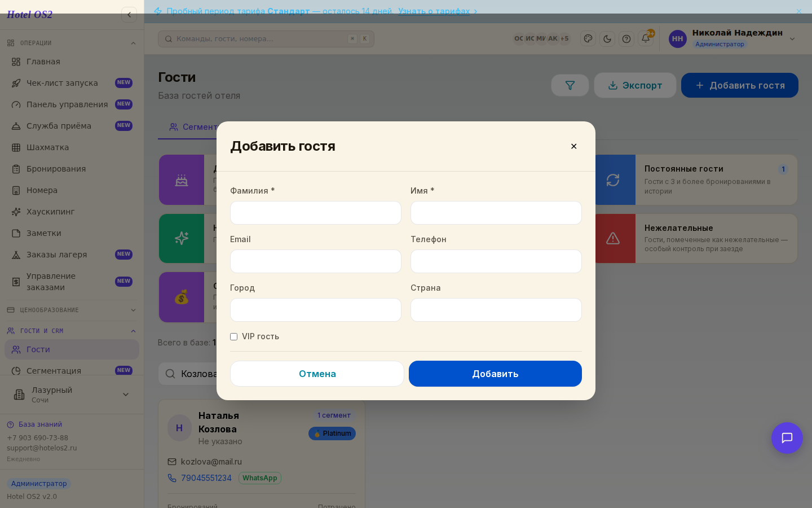Open Номера in sidebar
Image resolution: width=812 pixels, height=508 pixels.
coord(72,190)
